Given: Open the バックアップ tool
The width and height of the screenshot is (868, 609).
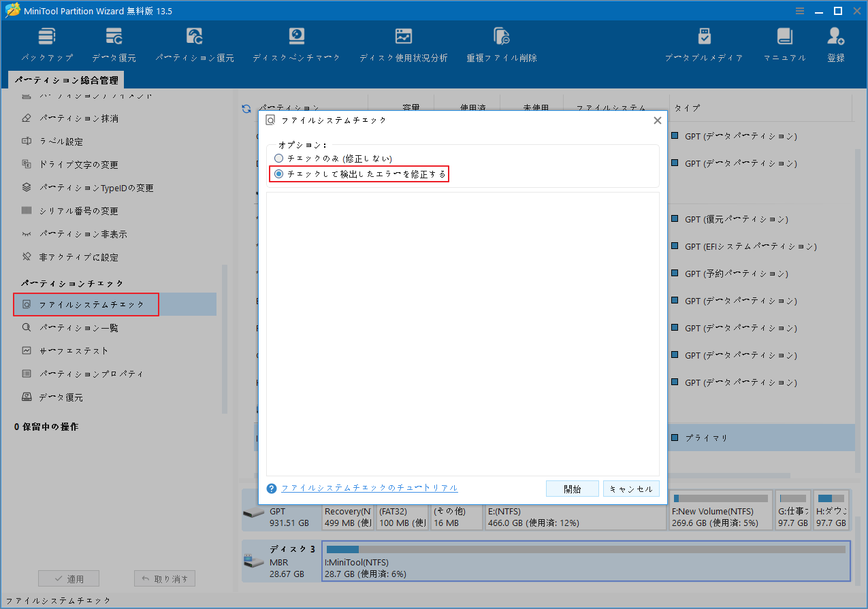Looking at the screenshot, I should (x=46, y=42).
